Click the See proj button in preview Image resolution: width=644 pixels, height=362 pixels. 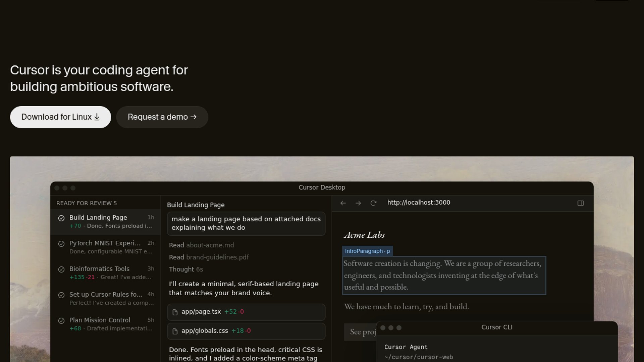tap(361, 332)
